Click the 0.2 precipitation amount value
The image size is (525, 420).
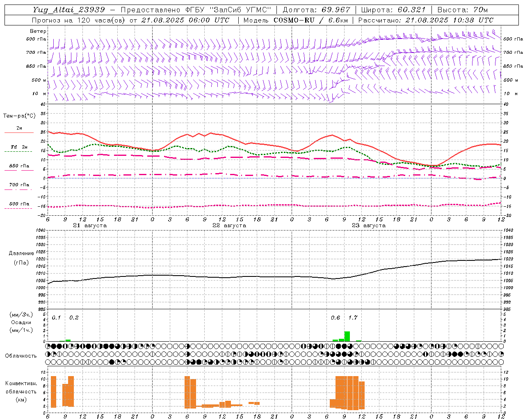coord(74,318)
